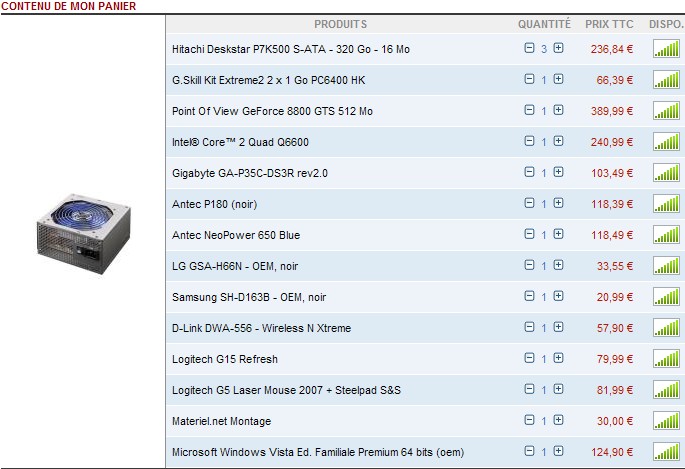Click the 389,99 € price
The image size is (685, 469).
pos(612,111)
